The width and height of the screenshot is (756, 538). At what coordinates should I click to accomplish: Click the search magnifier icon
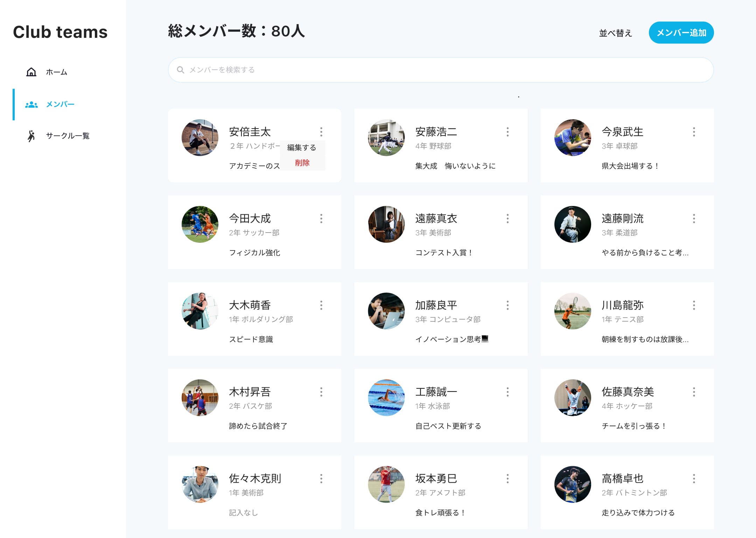(x=181, y=70)
